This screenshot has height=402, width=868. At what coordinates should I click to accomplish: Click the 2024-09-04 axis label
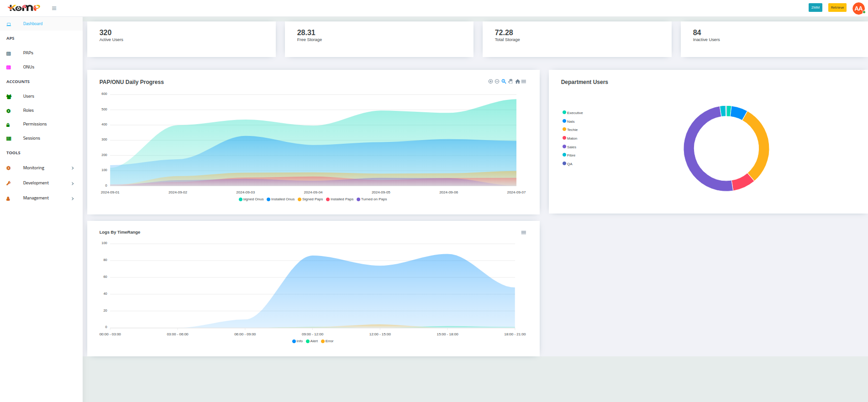point(313,193)
